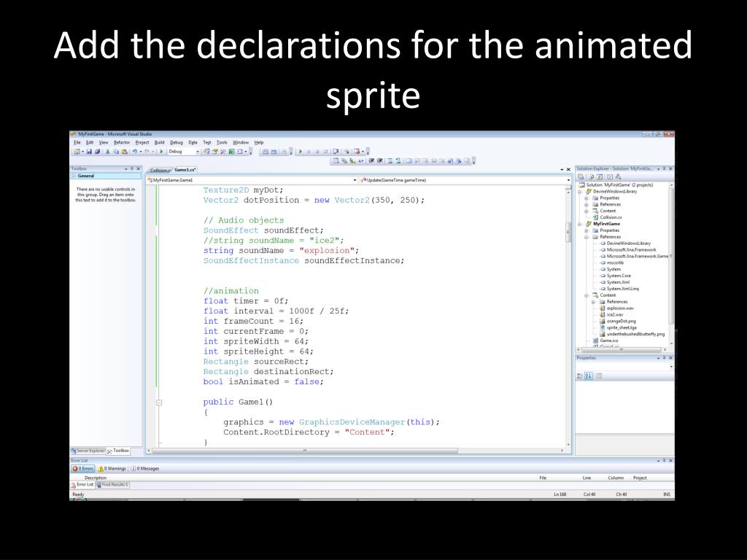Click the Toggle Bookmark icon
Screen dimensions: 747x560
click(x=409, y=161)
